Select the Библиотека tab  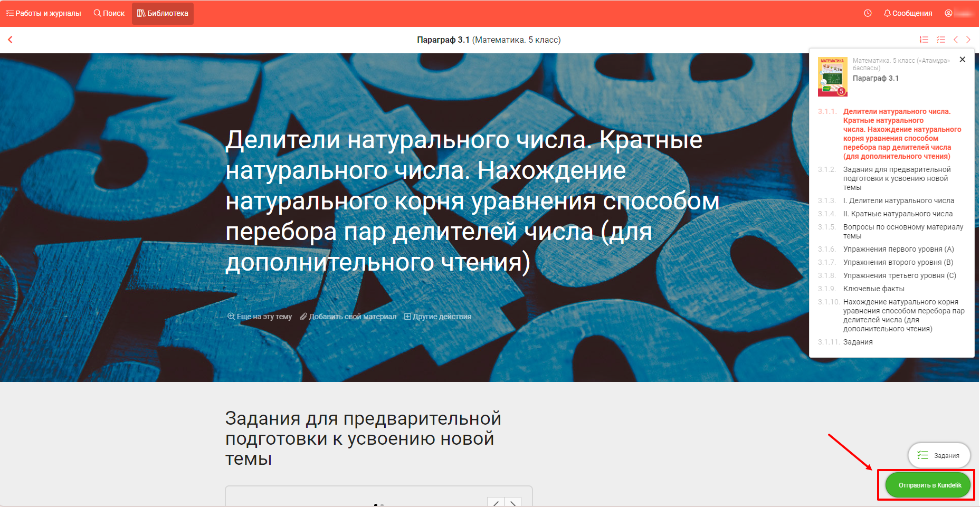coord(163,13)
